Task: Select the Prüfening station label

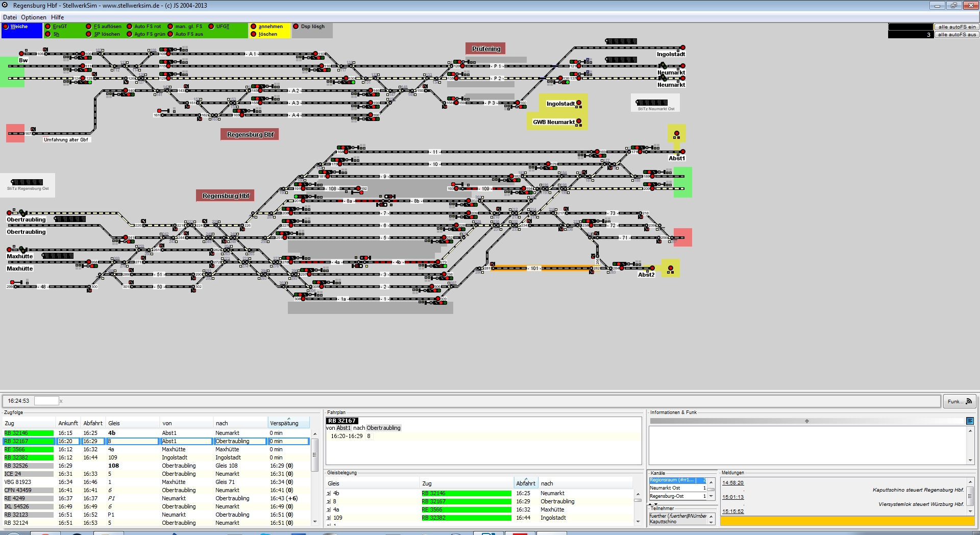Action: (x=486, y=48)
